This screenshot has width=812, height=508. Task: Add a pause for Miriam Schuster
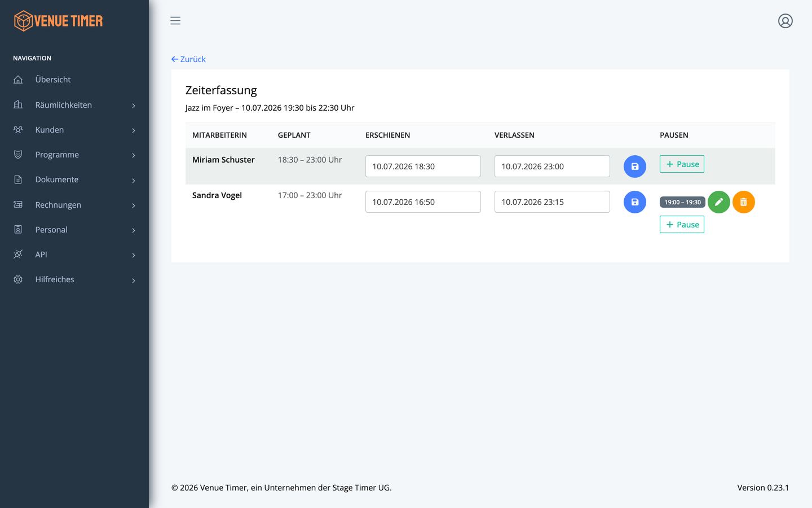pos(682,164)
